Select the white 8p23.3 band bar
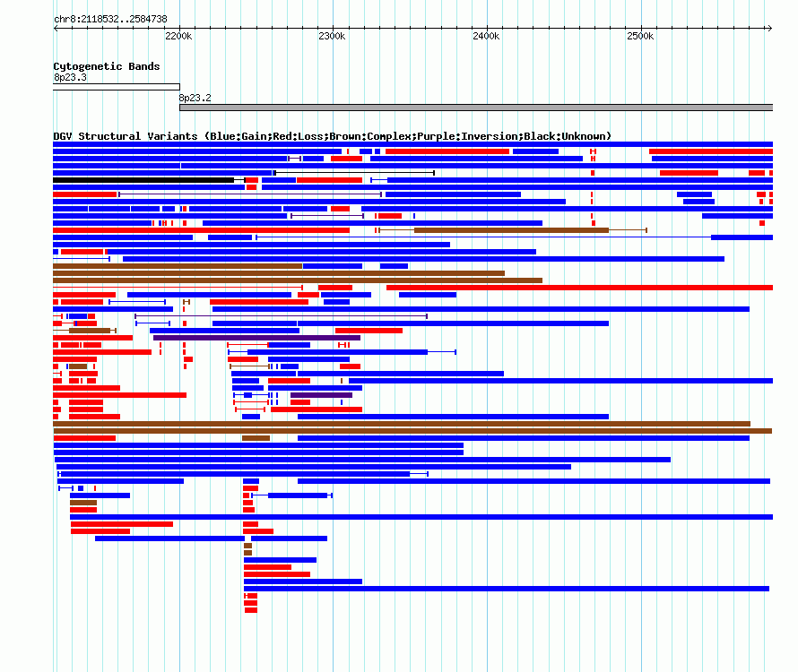Viewport: 798px width, 672px height. 117,87
